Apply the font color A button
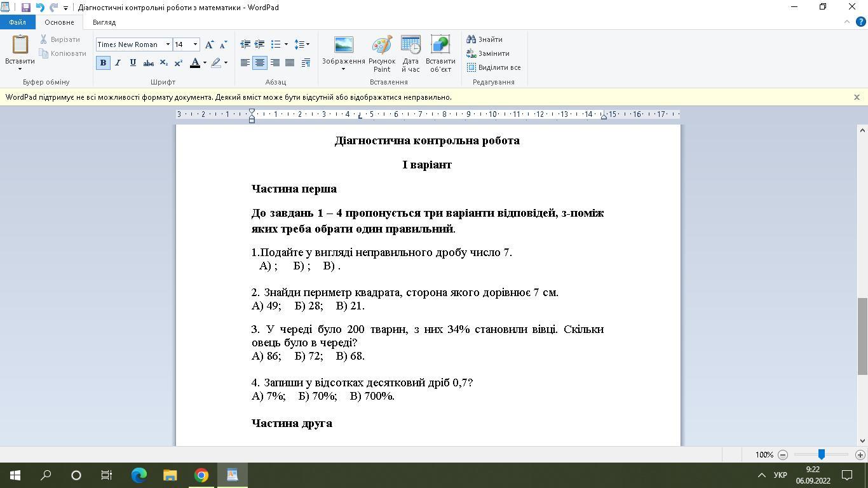The height and width of the screenshot is (488, 868). click(195, 63)
